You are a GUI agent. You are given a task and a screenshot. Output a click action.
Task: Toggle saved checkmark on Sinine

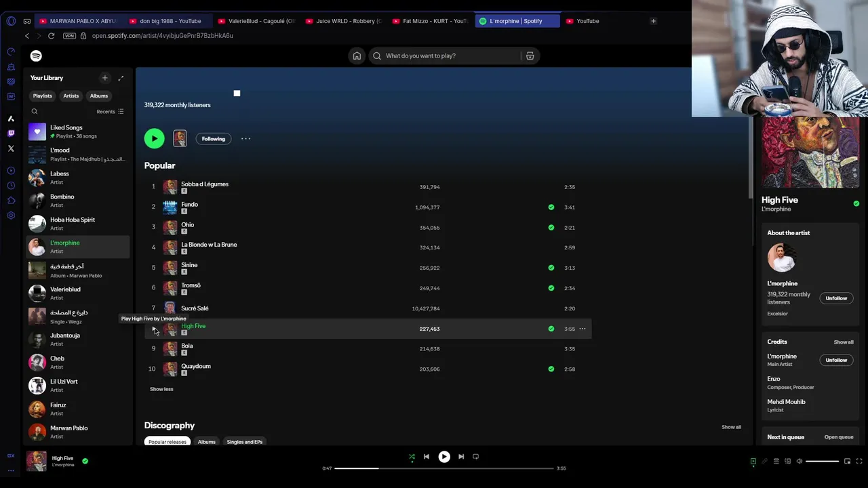(x=551, y=268)
